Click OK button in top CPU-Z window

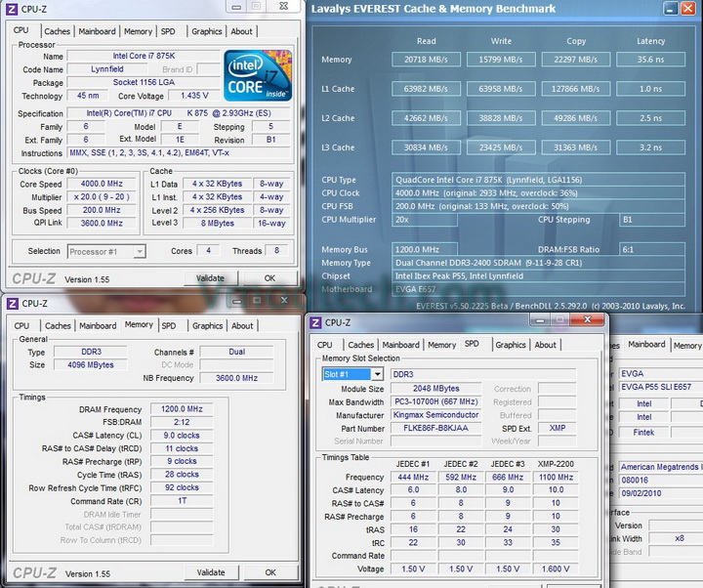[x=269, y=278]
